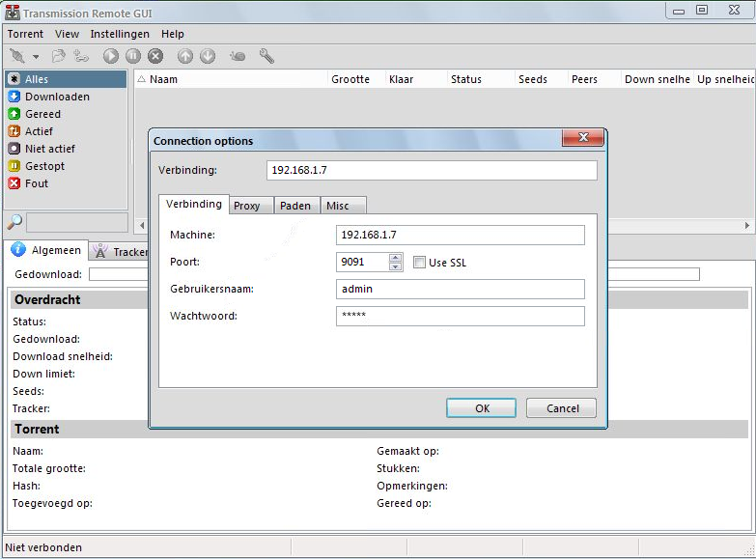756x559 pixels.
Task: Maximize the Transmission Remote GUI window
Action: point(702,10)
